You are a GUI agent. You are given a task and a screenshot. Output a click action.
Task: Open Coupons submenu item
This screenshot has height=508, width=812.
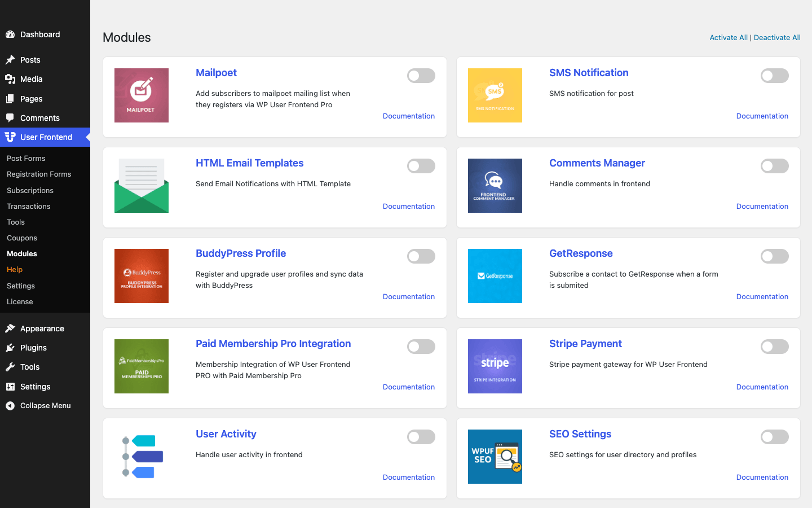click(x=22, y=238)
